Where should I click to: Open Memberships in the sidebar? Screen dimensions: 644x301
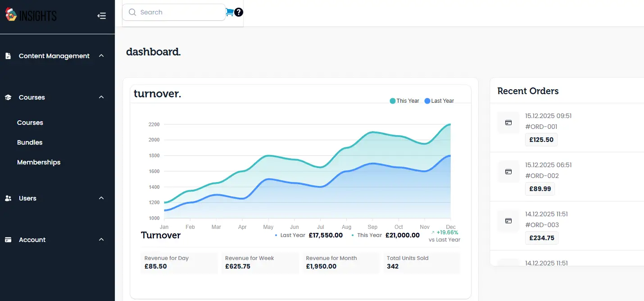point(39,162)
